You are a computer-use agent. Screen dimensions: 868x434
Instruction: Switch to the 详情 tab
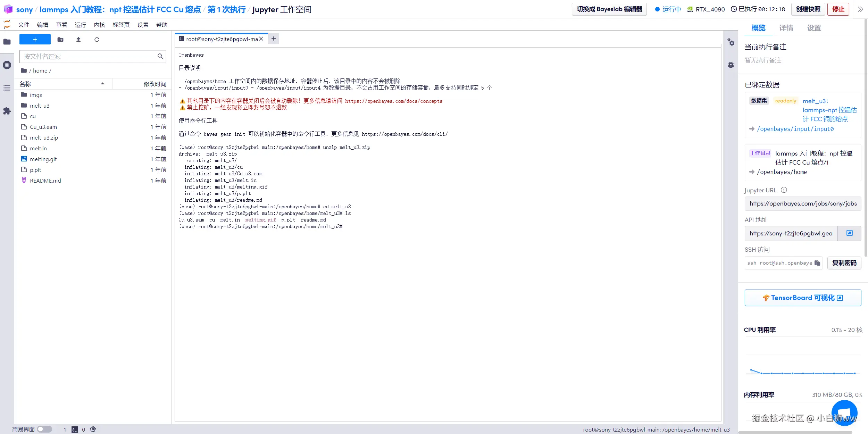[x=786, y=28]
